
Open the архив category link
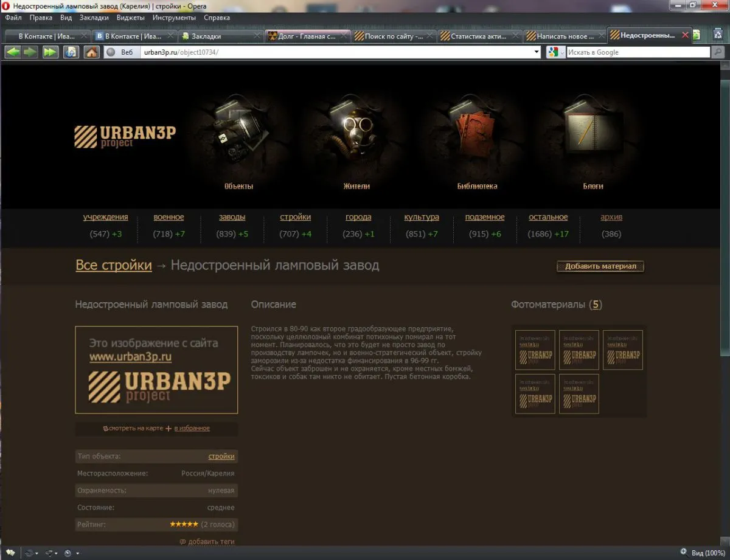[x=611, y=217]
